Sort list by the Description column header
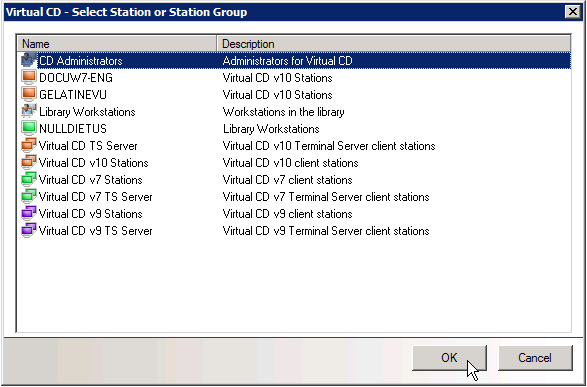 [x=393, y=44]
